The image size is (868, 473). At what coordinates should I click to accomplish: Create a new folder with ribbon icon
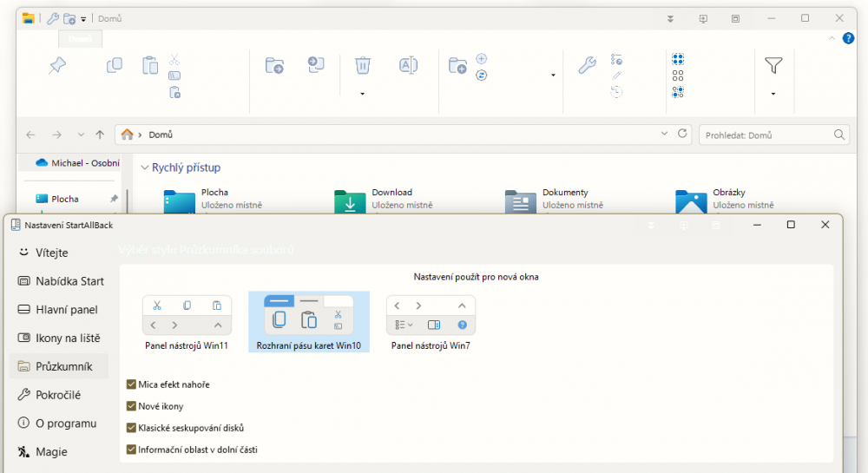point(457,66)
